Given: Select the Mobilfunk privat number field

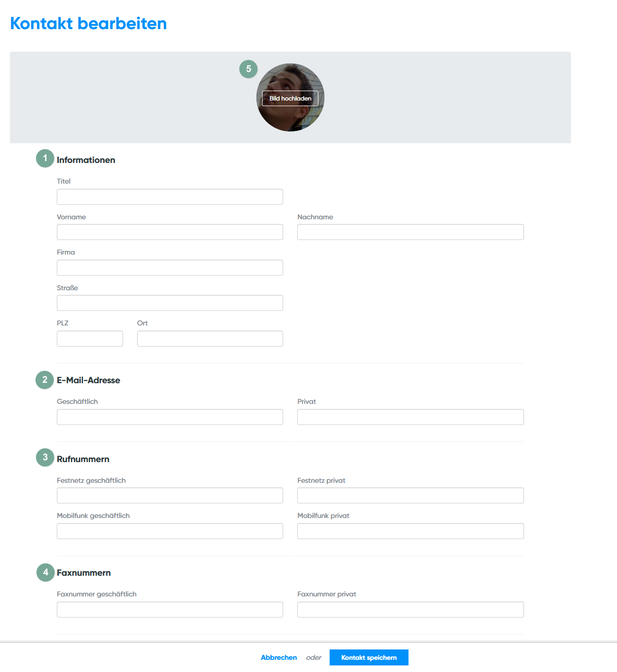Looking at the screenshot, I should click(410, 531).
